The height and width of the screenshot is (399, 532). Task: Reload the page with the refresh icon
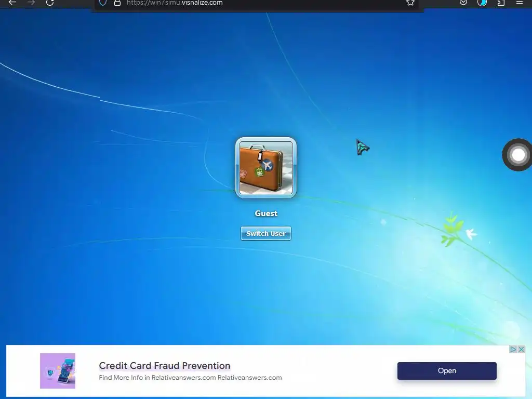coord(50,3)
